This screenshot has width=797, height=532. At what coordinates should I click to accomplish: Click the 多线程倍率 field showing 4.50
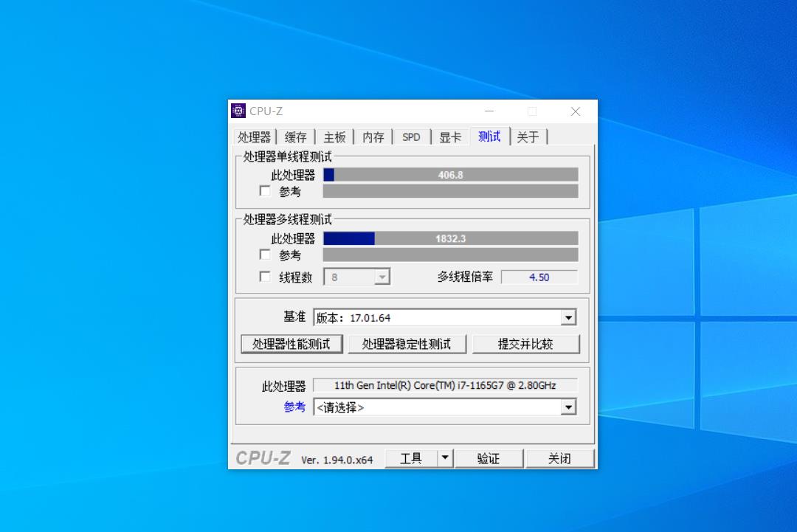[539, 277]
